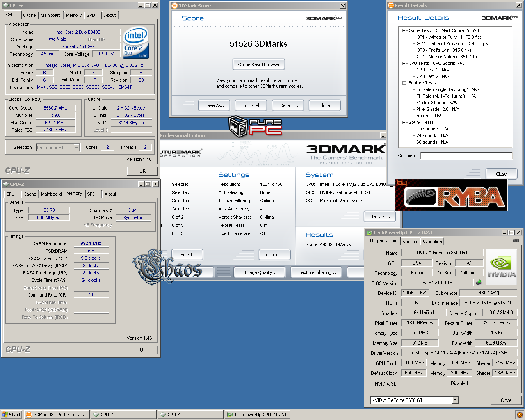The width and height of the screenshot is (525, 420).
Task: Open the Sensors tab in GPU-Z
Action: click(410, 242)
